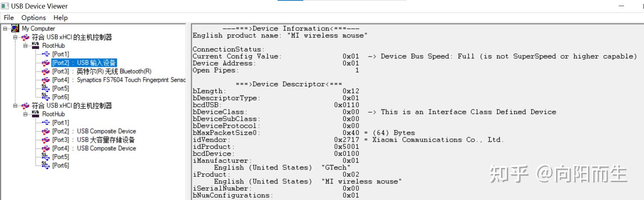Select Port4 USB Composite Device entry
Image resolution: width=644 pixels, height=200 pixels.
click(94, 148)
